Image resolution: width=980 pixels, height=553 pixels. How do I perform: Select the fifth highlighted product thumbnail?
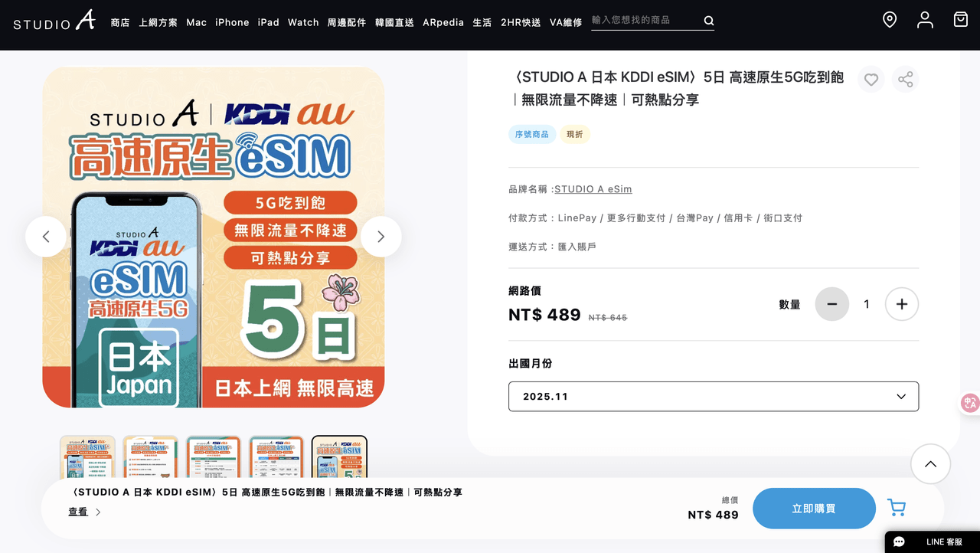pyautogui.click(x=339, y=458)
